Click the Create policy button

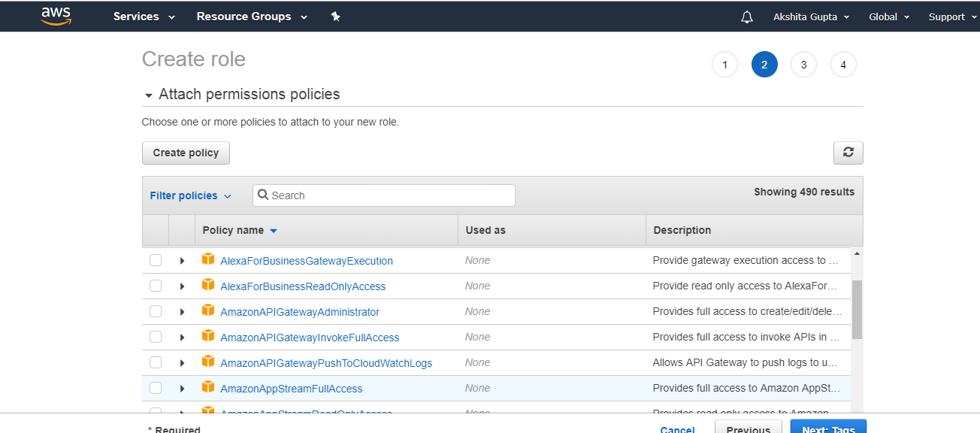(x=186, y=153)
